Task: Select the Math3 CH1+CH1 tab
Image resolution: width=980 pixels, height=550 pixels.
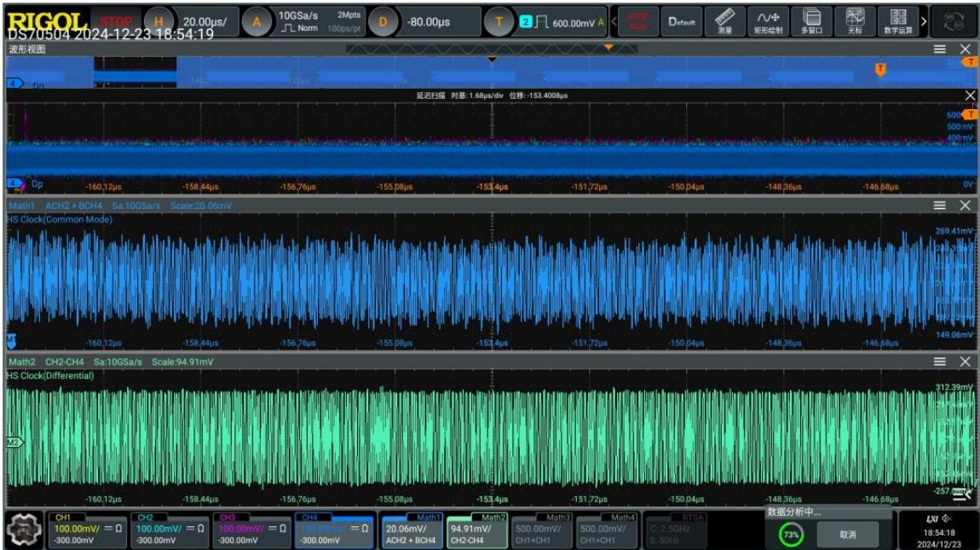Action: click(x=540, y=530)
